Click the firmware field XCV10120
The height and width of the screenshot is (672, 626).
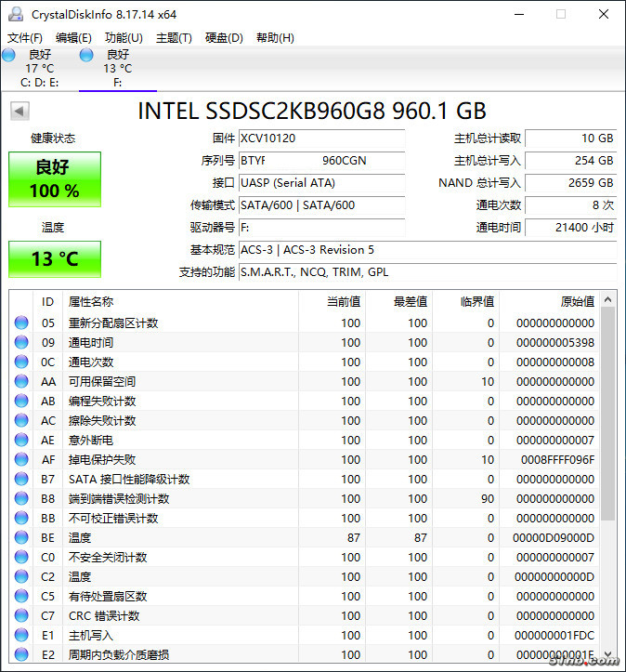pos(321,138)
